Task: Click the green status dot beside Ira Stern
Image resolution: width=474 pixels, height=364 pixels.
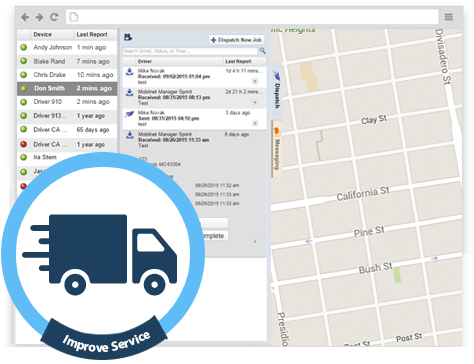Action: pos(24,157)
